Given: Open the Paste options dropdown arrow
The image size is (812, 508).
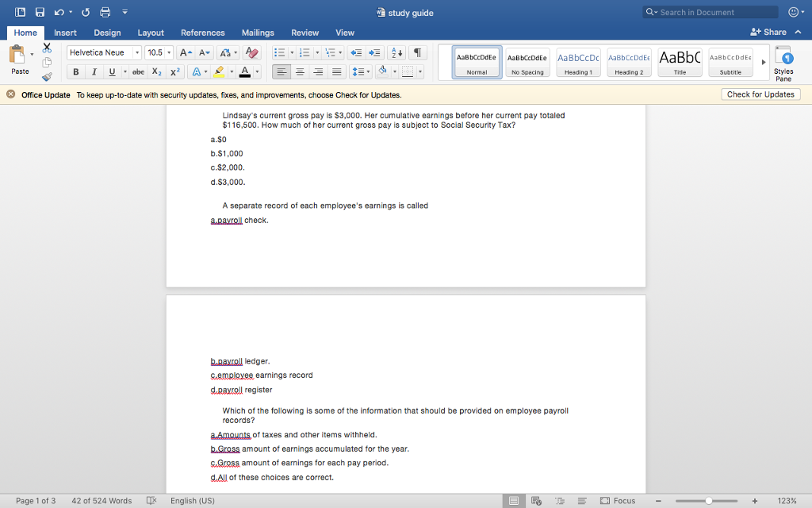Looking at the screenshot, I should pos(32,54).
